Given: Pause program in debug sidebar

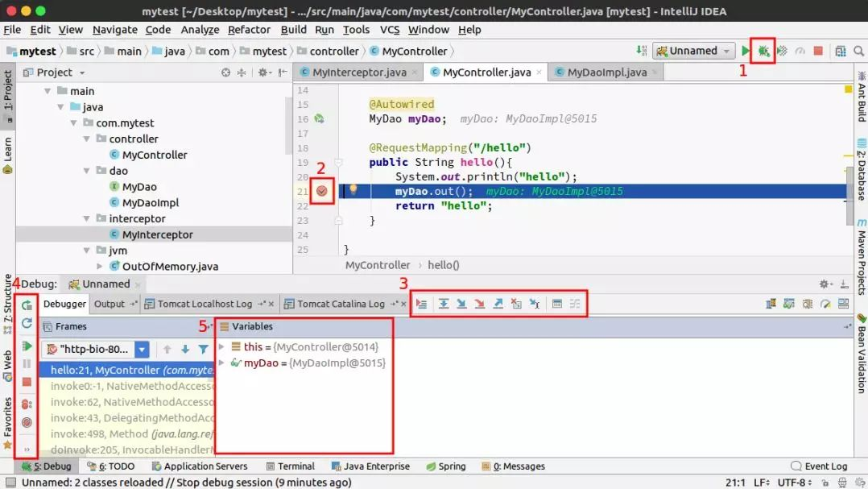Looking at the screenshot, I should pos(27,364).
